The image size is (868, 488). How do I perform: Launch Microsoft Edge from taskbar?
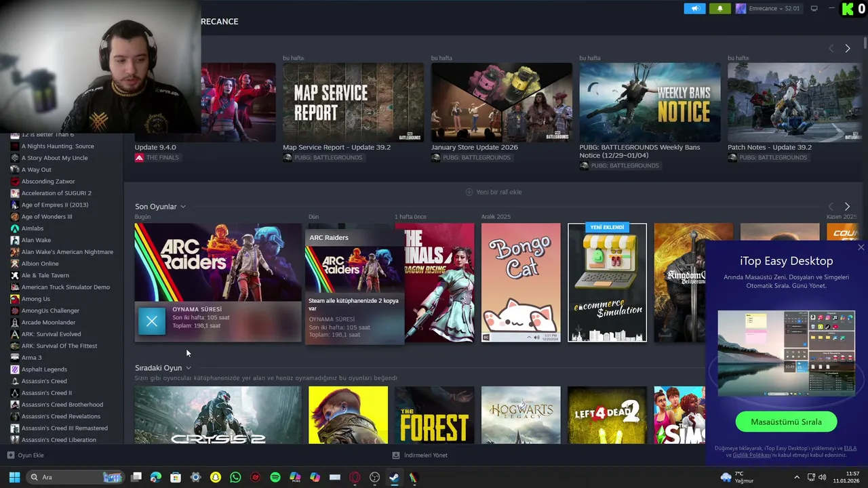click(156, 477)
